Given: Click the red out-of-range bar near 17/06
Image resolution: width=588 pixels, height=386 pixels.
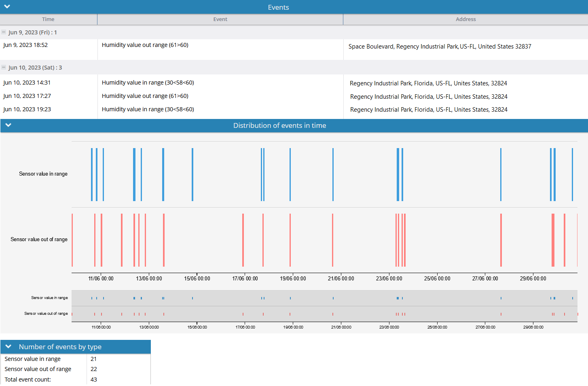Looking at the screenshot, I should coord(243,240).
